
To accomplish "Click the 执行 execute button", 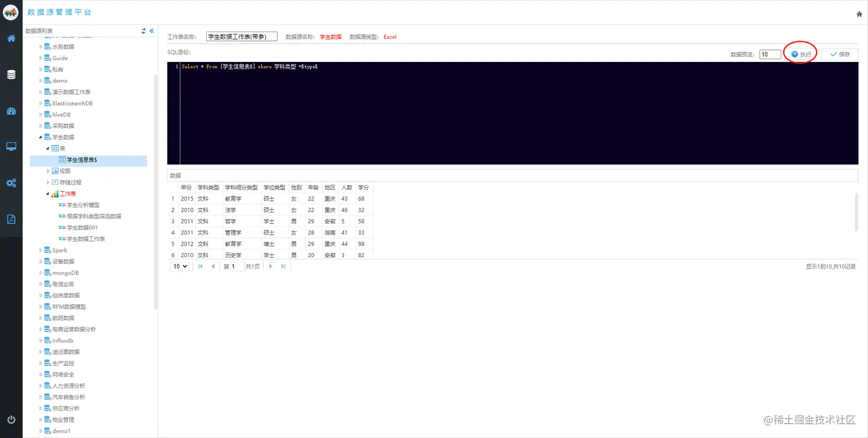I will pyautogui.click(x=801, y=54).
